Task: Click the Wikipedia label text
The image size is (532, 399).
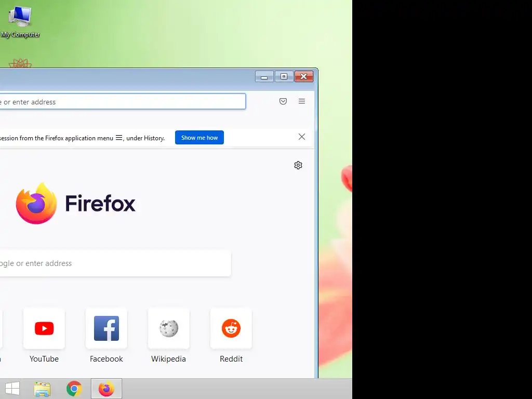Action: pyautogui.click(x=169, y=359)
